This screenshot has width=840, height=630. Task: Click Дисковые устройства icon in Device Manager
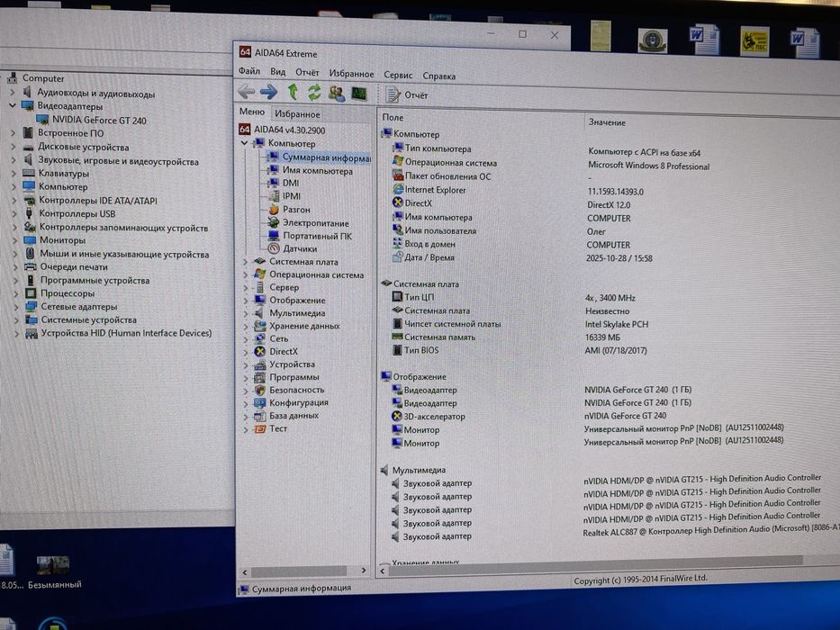[29, 147]
